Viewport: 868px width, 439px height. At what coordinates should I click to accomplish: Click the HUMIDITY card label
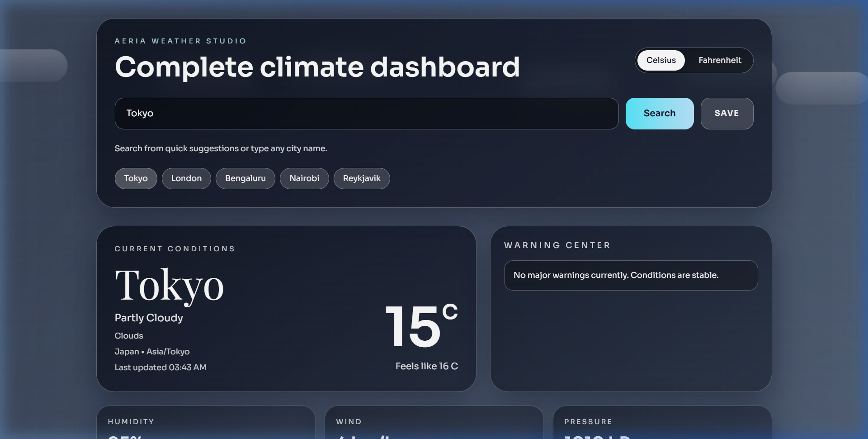pyautogui.click(x=131, y=422)
